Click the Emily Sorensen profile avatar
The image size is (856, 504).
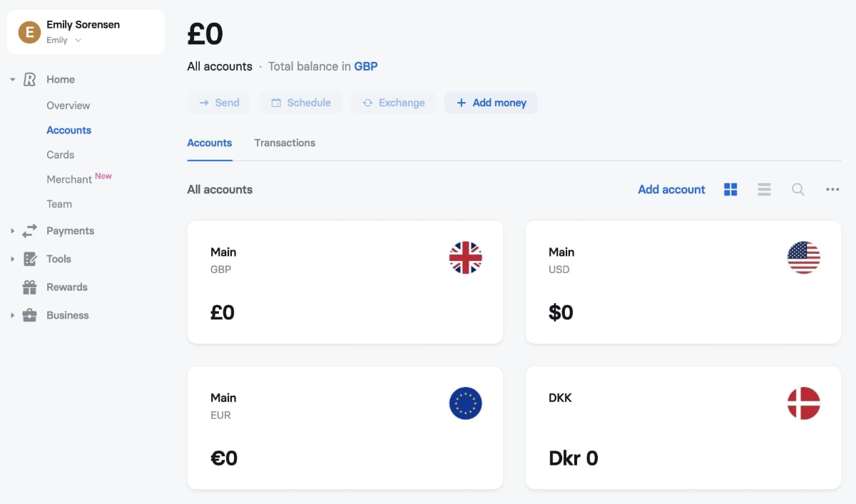click(29, 32)
